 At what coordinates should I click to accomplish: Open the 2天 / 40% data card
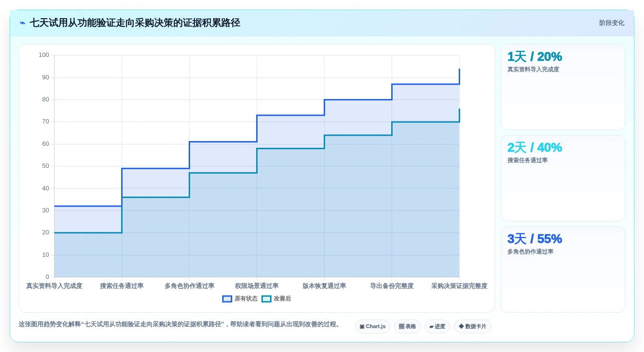point(563,178)
